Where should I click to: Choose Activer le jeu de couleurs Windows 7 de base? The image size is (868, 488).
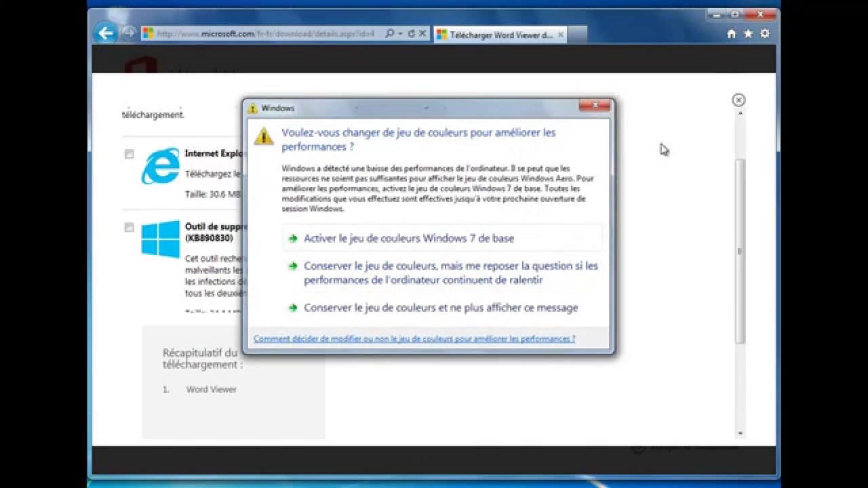[443, 239]
